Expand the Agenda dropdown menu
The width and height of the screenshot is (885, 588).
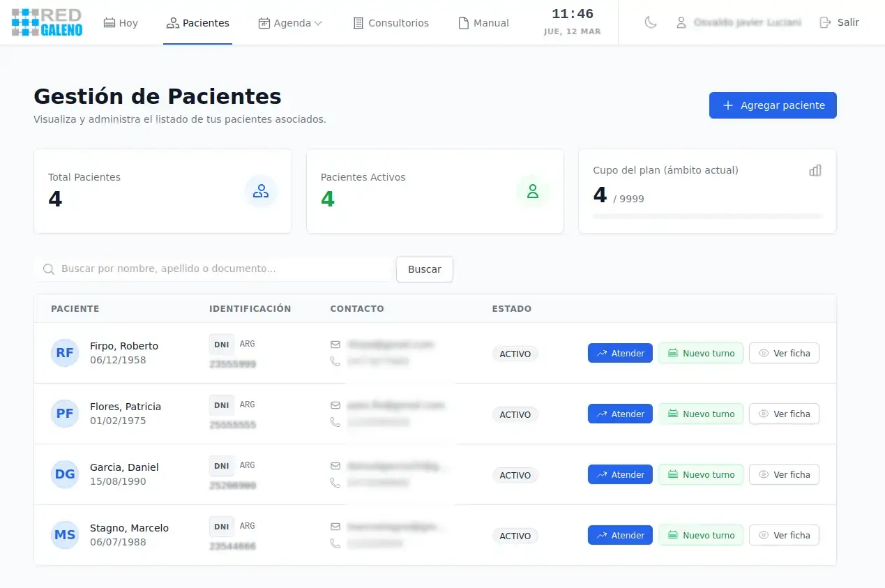point(290,22)
